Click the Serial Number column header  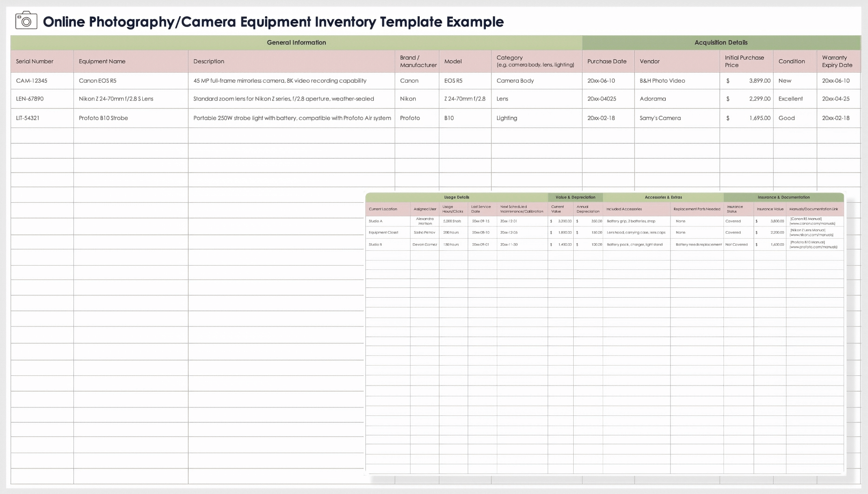click(x=35, y=61)
